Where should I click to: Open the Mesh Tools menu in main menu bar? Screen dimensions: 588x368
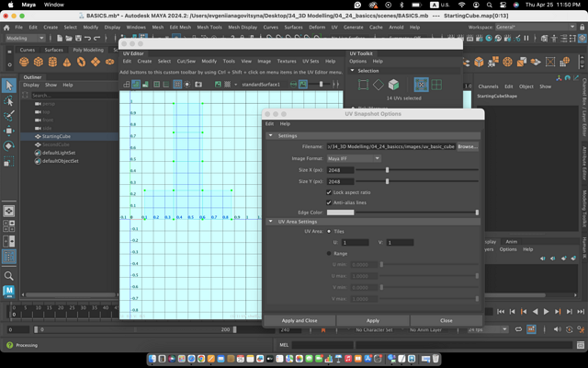pos(209,27)
